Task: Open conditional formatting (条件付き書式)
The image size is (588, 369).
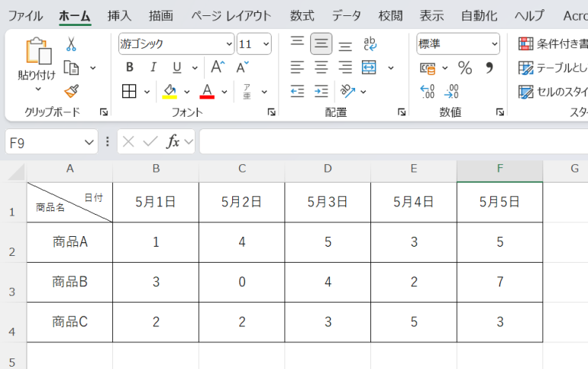Action: pyautogui.click(x=553, y=44)
